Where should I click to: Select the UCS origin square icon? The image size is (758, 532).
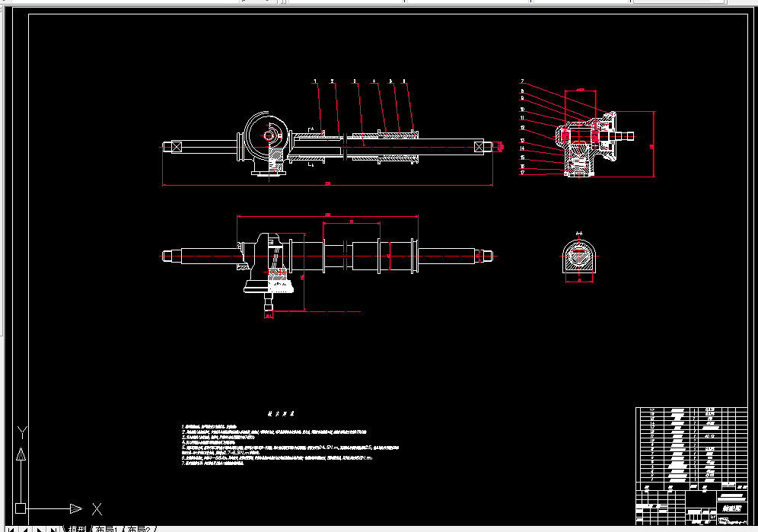pos(21,508)
